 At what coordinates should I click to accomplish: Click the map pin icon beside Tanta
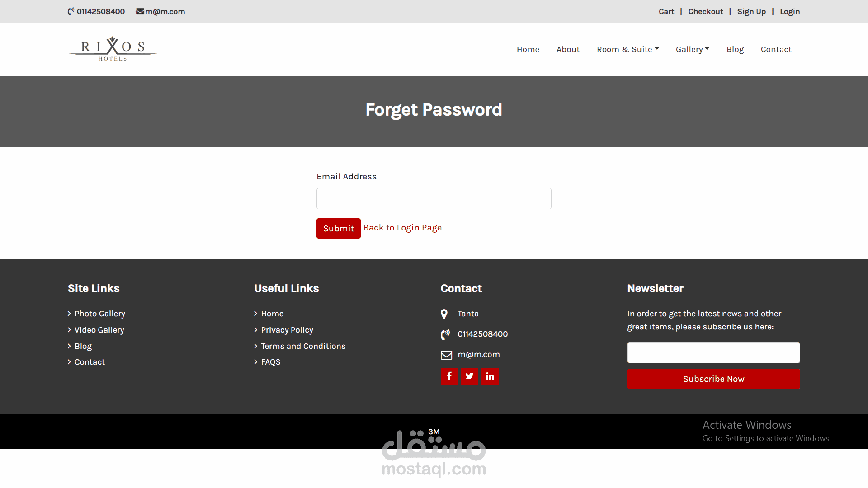(x=444, y=314)
